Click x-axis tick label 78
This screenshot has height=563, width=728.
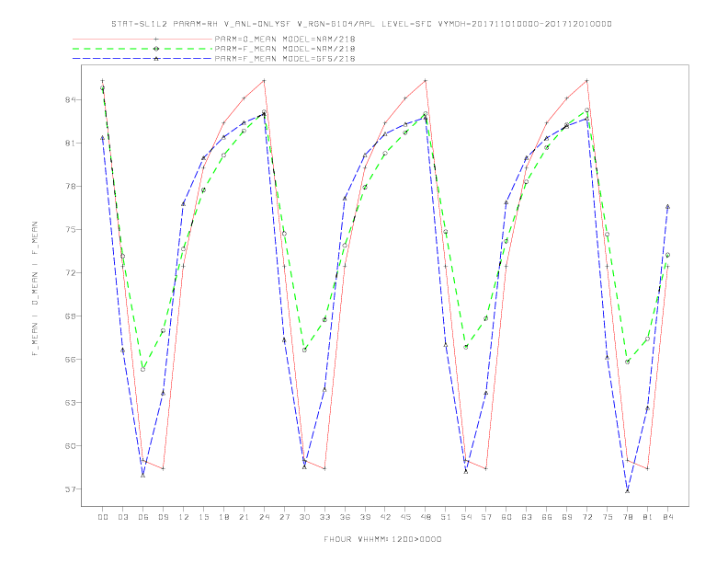628,517
